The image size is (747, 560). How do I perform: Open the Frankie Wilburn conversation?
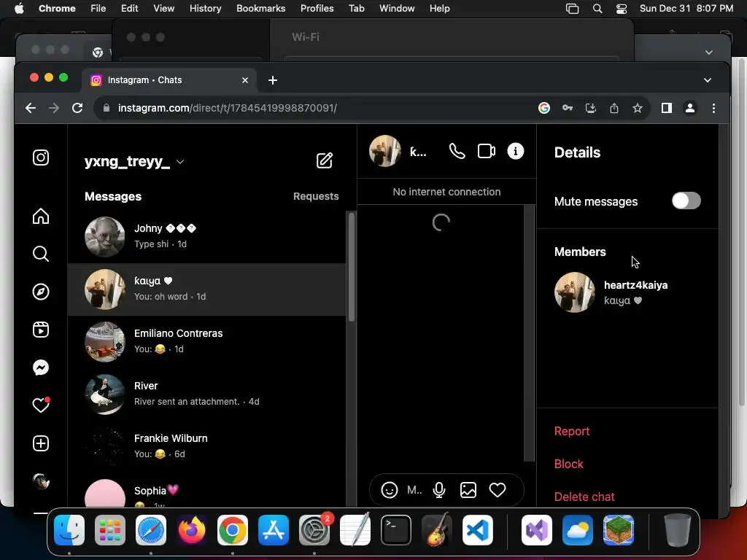click(x=207, y=446)
